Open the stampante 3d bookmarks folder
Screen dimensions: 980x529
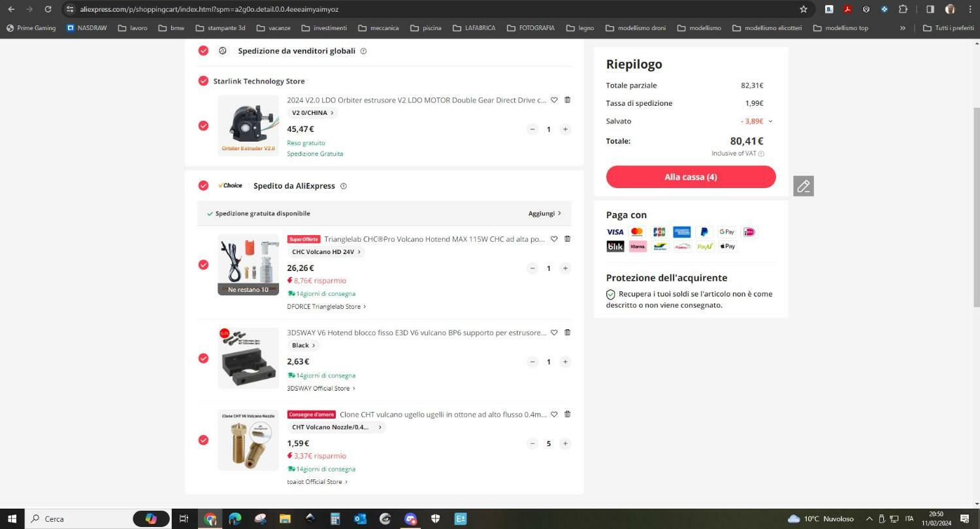pyautogui.click(x=220, y=28)
